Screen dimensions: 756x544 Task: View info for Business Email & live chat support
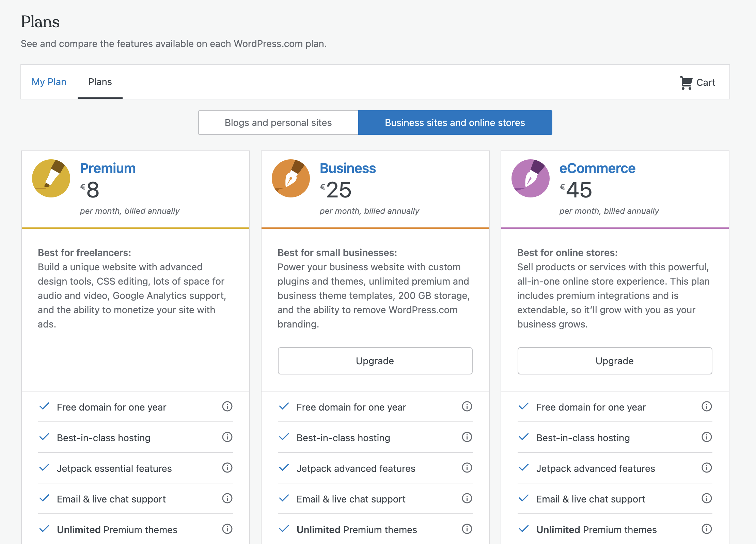[x=467, y=498]
